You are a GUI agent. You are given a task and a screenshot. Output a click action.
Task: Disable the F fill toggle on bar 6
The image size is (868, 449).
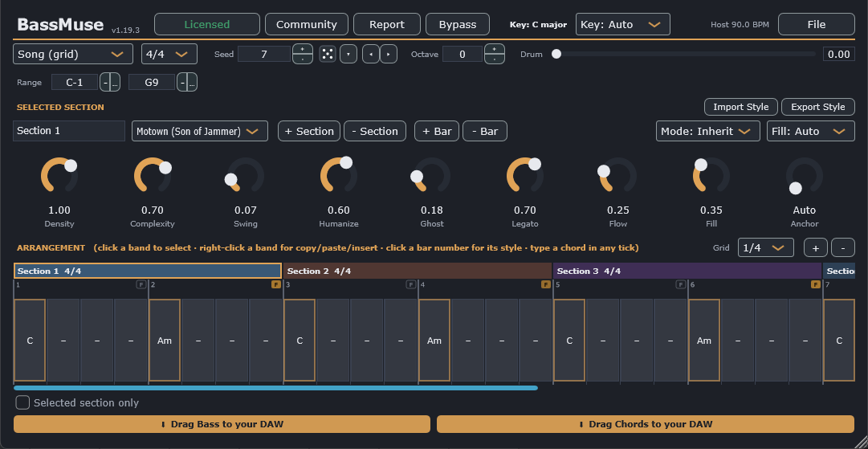[x=816, y=284]
